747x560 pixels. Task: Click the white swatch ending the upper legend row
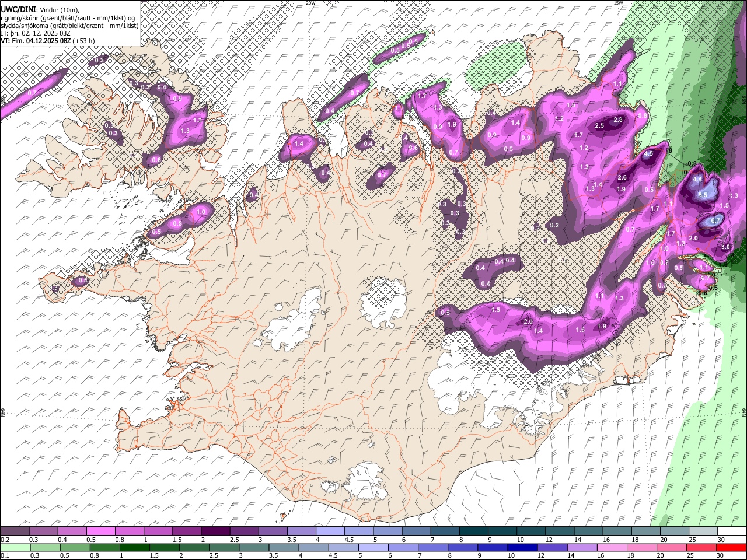click(731, 531)
